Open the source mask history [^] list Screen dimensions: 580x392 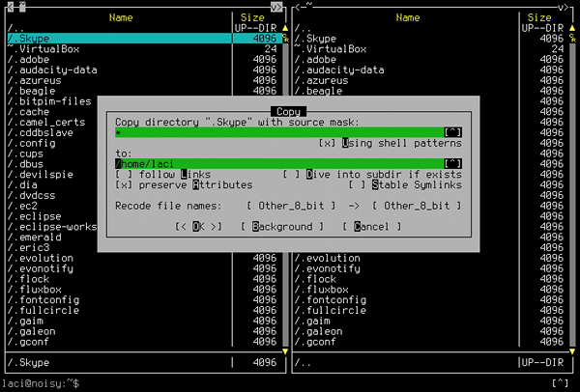point(451,132)
